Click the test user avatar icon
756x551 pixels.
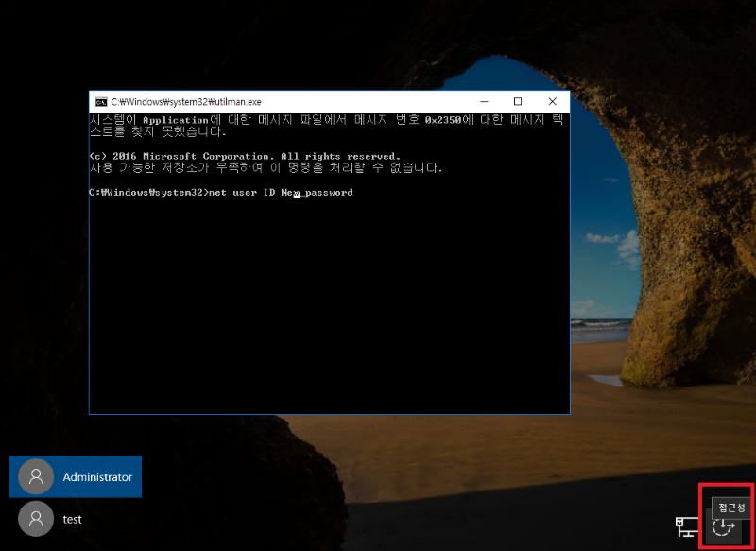pyautogui.click(x=36, y=519)
